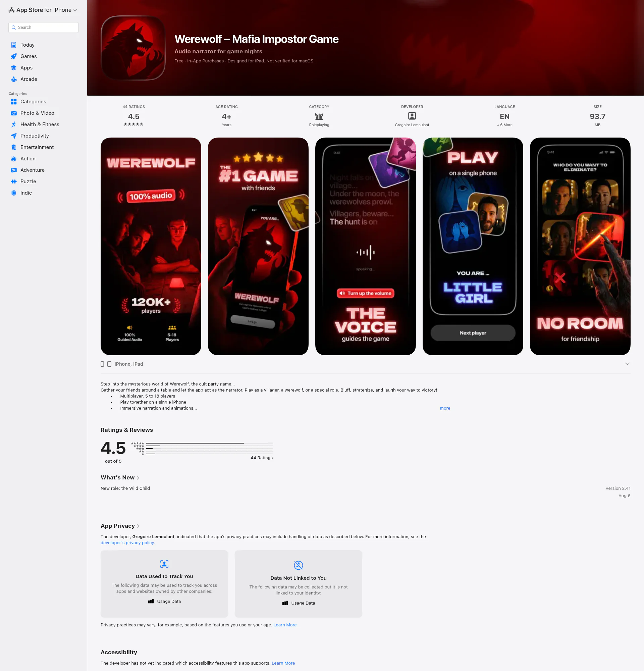Click the Categories grid icon
Viewport: 644px width, 671px height.
14,102
